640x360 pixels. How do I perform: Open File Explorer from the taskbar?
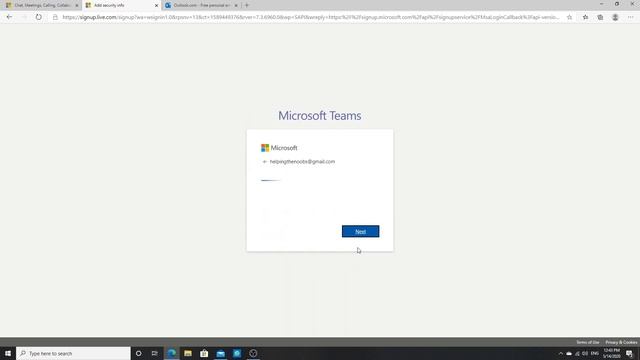[188, 353]
